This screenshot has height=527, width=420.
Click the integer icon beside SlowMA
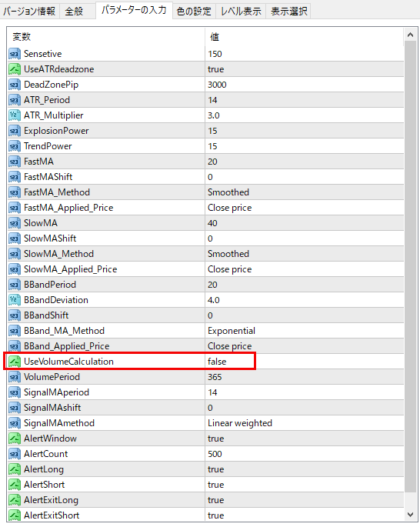(15, 223)
